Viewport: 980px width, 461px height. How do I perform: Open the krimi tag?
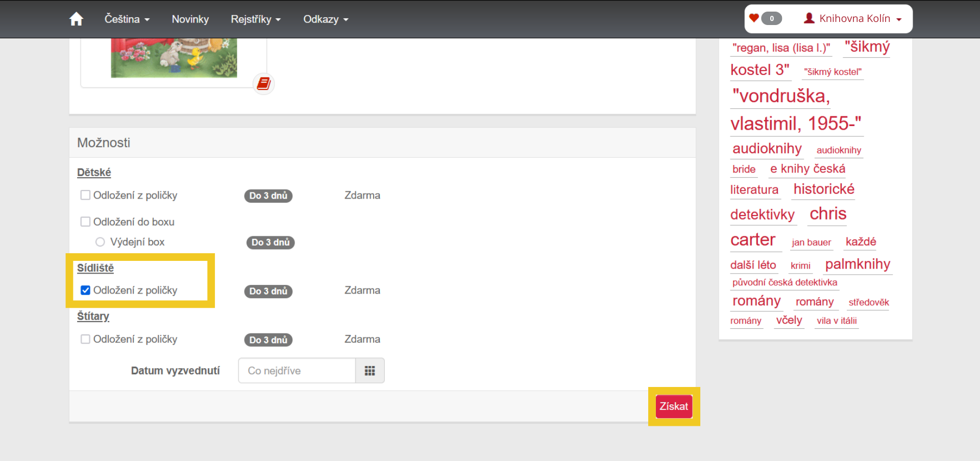800,266
